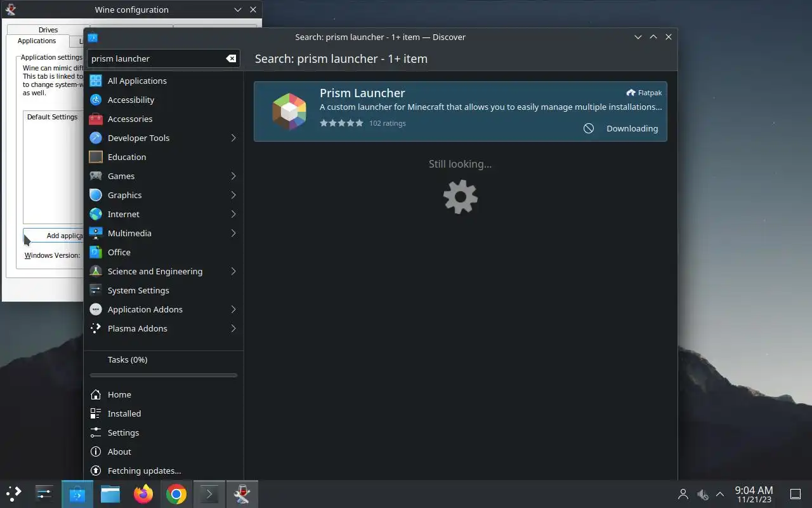812x508 pixels.
Task: Click the Office category icon
Action: point(96,252)
